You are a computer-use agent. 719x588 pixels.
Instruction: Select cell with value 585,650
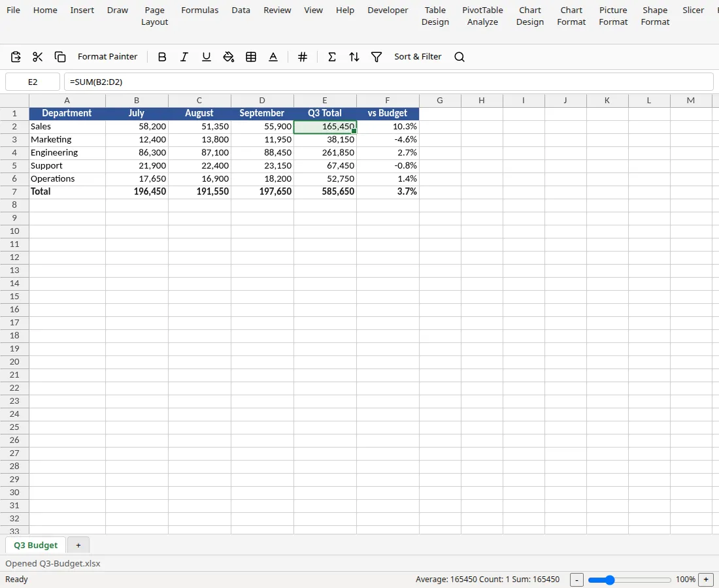coord(325,192)
